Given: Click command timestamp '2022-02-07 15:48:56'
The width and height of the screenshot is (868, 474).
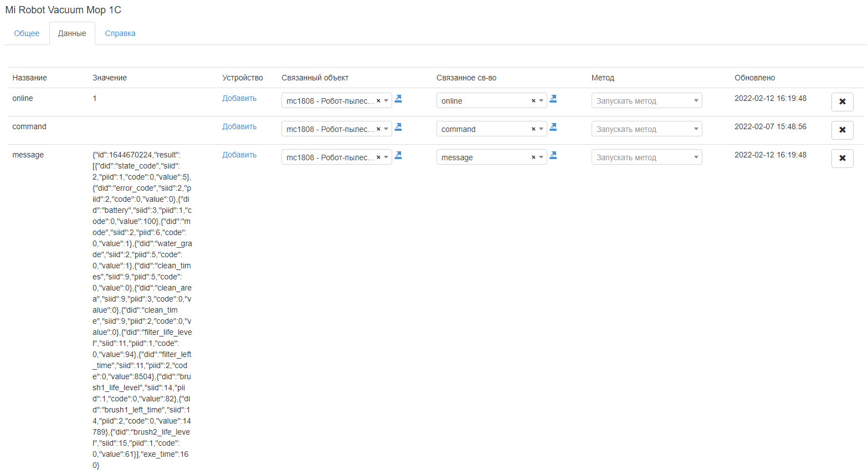Looking at the screenshot, I should pos(771,126).
